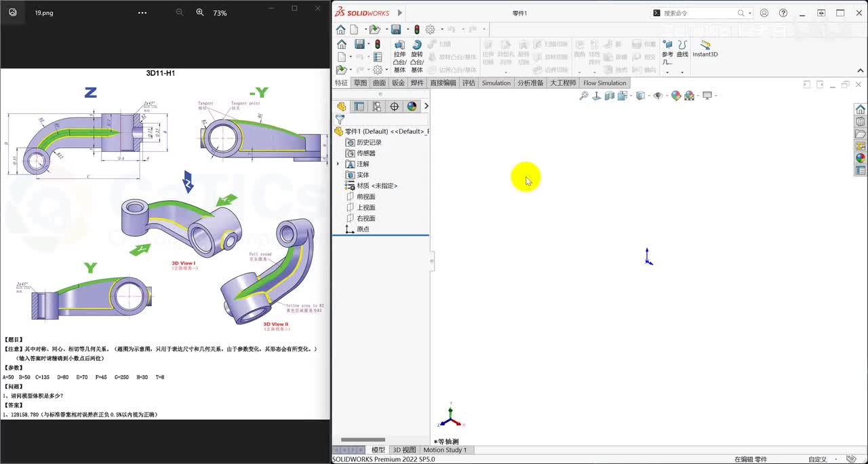
Task: Select the Motion Study 1 bottom tab
Action: tap(445, 450)
